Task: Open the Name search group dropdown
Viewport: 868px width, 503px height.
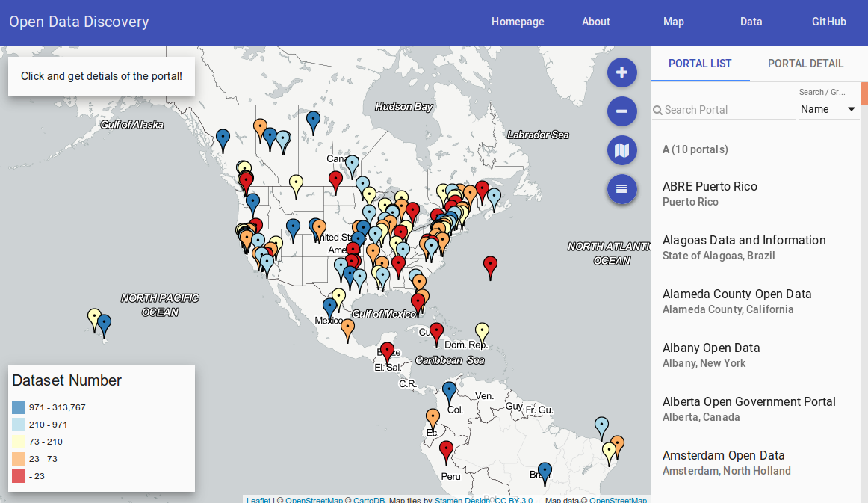Action: (x=828, y=109)
